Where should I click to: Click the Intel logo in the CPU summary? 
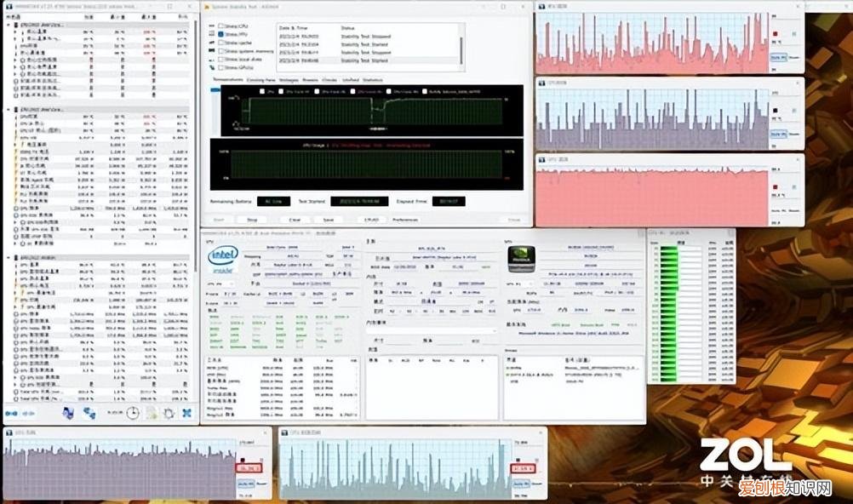point(221,255)
